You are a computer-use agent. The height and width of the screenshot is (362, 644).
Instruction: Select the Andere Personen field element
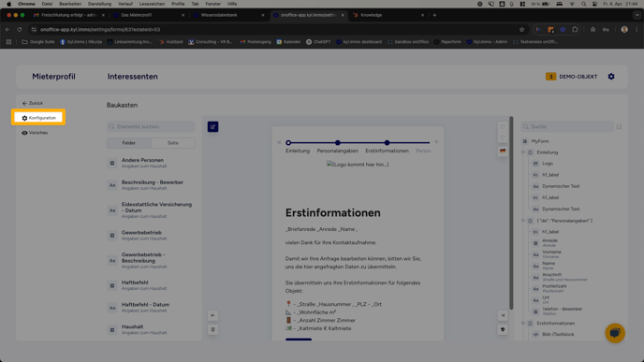click(151, 163)
